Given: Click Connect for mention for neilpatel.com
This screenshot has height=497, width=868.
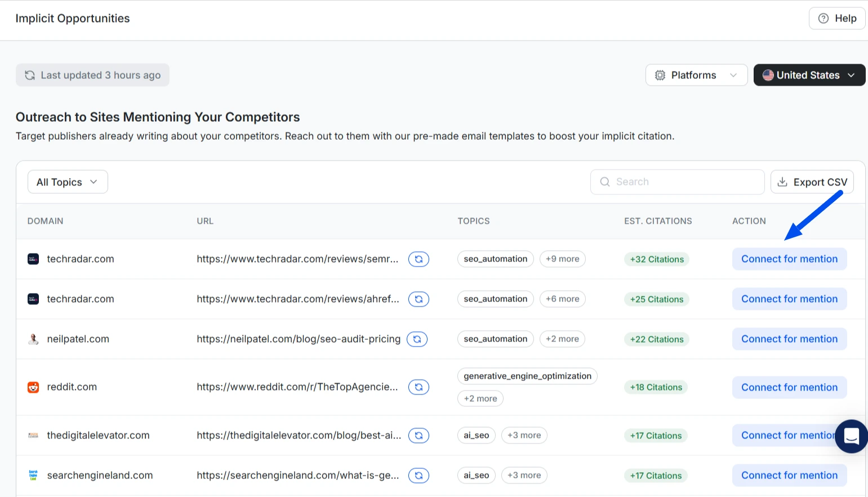Looking at the screenshot, I should (x=789, y=339).
